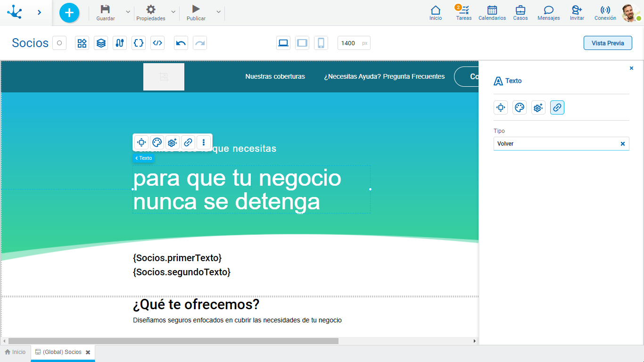Screen dimensions: 644x362
Task: Click the redo arrow
Action: point(200,43)
